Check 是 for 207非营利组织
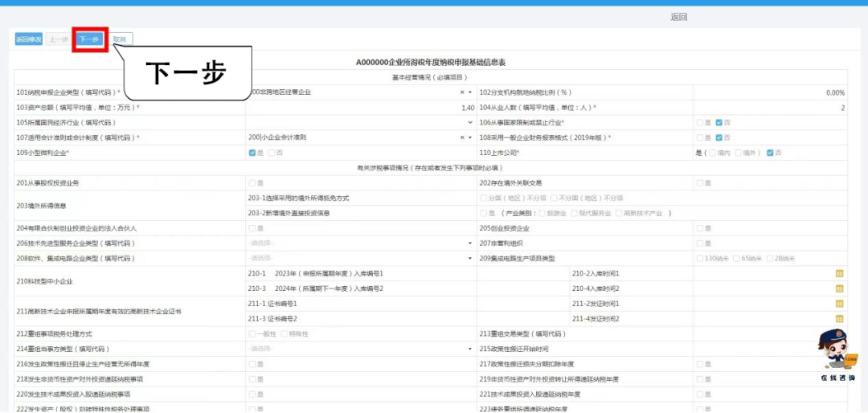This screenshot has width=868, height=413. (x=700, y=243)
